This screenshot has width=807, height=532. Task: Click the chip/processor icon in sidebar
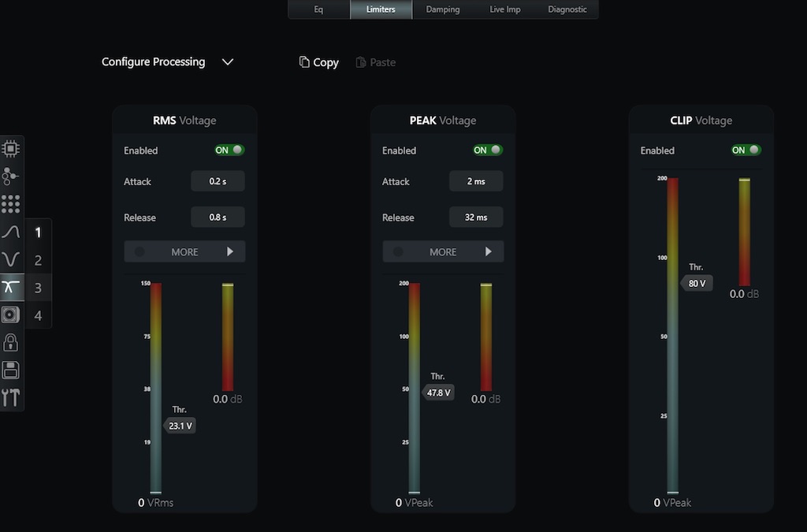click(10, 148)
